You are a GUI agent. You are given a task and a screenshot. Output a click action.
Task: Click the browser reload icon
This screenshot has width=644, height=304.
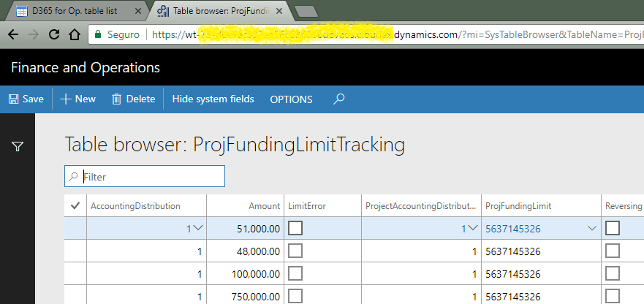click(x=53, y=34)
